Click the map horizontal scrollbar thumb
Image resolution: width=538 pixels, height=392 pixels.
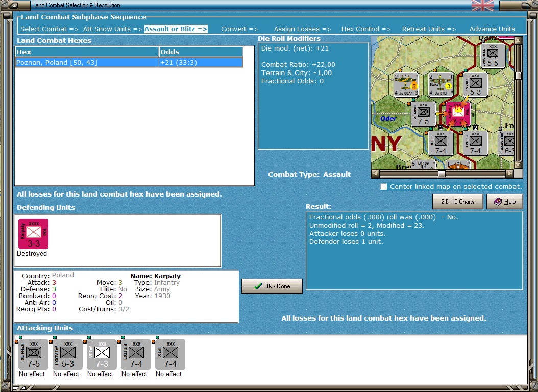tap(442, 174)
